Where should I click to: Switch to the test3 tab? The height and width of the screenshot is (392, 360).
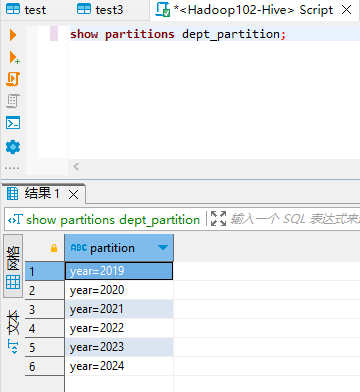[x=100, y=10]
